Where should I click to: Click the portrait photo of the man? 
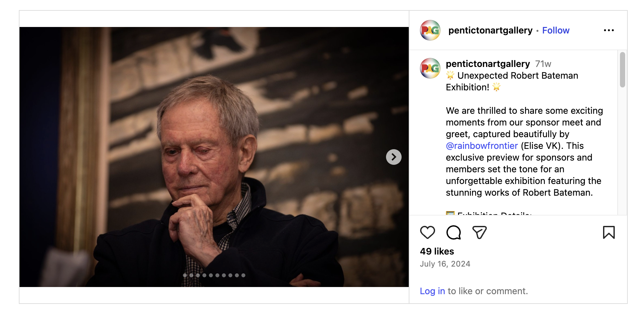pos(214,157)
